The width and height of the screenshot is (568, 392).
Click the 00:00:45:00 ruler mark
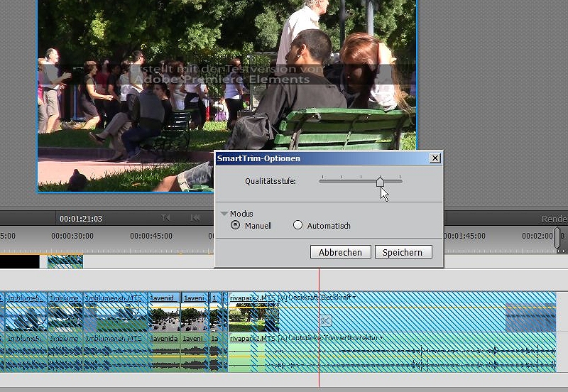coord(151,236)
